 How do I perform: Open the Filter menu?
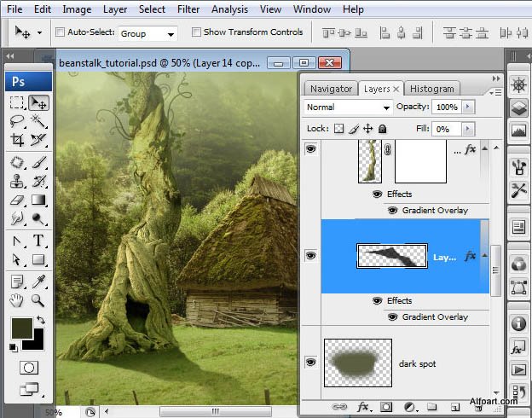tap(188, 9)
